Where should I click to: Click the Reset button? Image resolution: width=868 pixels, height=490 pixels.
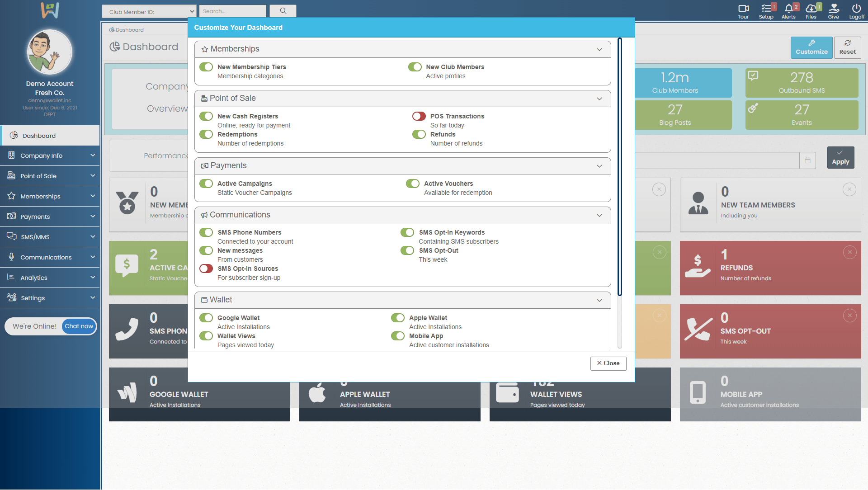click(x=847, y=47)
